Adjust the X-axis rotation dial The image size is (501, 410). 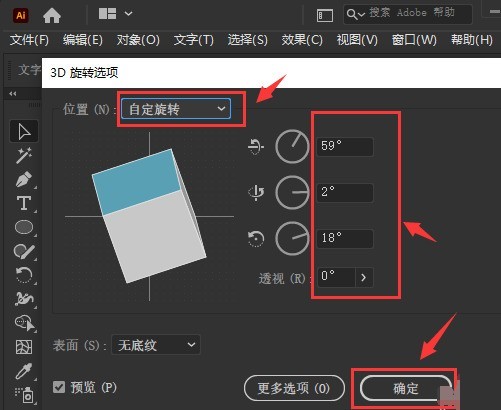tap(292, 146)
